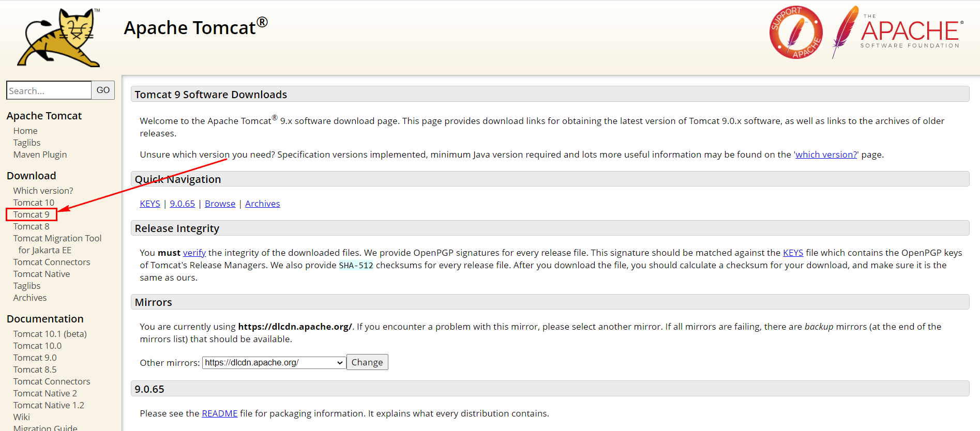The width and height of the screenshot is (980, 431).
Task: Click the Change mirror button
Action: pos(367,362)
